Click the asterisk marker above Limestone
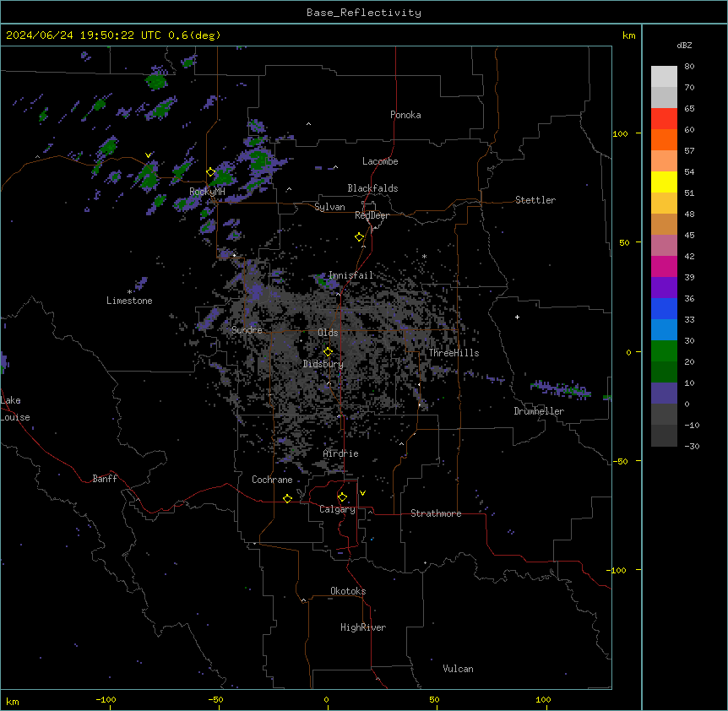Viewport: 728px width, 711px height. pyautogui.click(x=129, y=292)
